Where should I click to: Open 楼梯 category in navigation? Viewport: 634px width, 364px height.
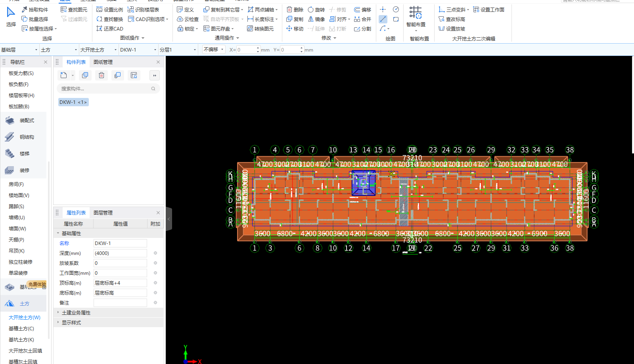[x=24, y=153]
